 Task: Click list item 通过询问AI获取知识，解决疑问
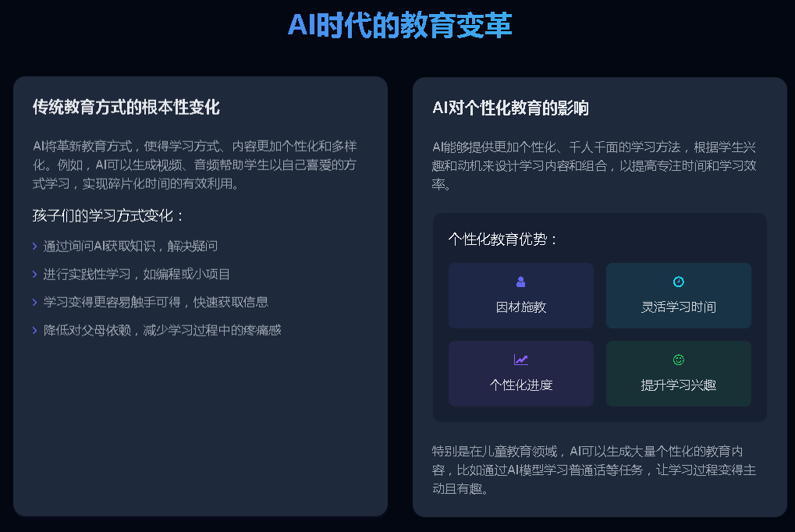pos(130,246)
